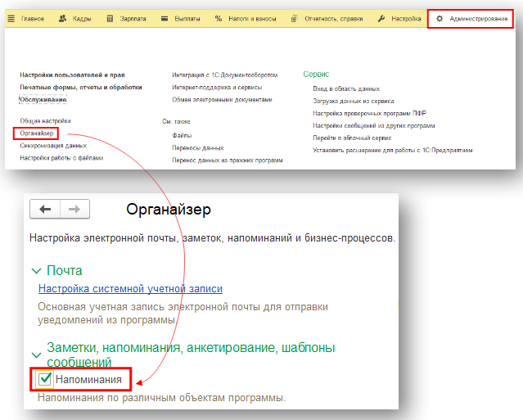The height and width of the screenshot is (420, 523).
Task: Go forward with the right arrow button
Action: (x=74, y=210)
